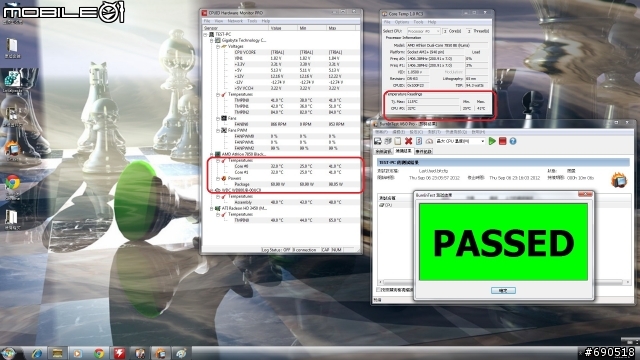Toggle the checkbox at BurnInTest window bottom-left
The image size is (640, 360).
[378, 290]
